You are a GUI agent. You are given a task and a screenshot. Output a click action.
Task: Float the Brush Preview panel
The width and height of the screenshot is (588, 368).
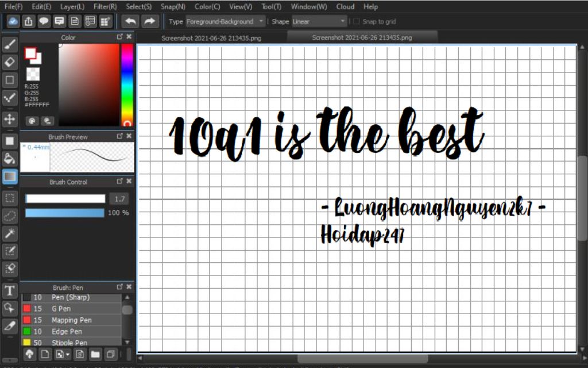point(119,136)
